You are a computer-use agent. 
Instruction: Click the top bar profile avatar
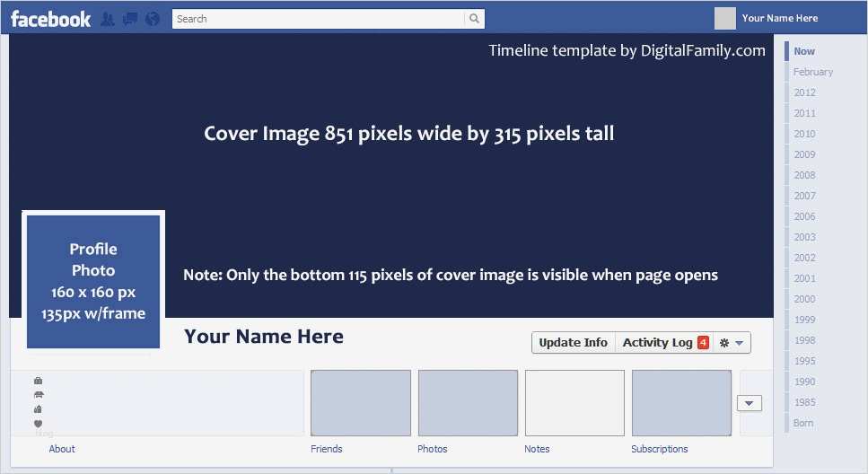pos(725,18)
